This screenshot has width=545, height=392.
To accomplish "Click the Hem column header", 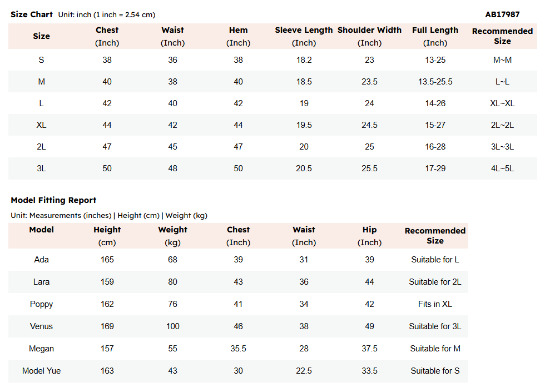I will click(238, 31).
